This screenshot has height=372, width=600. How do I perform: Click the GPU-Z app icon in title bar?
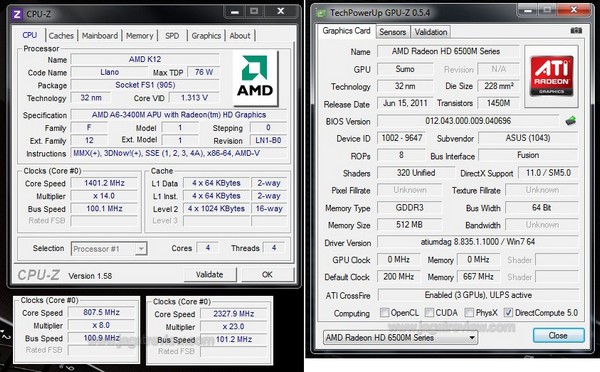coord(320,13)
